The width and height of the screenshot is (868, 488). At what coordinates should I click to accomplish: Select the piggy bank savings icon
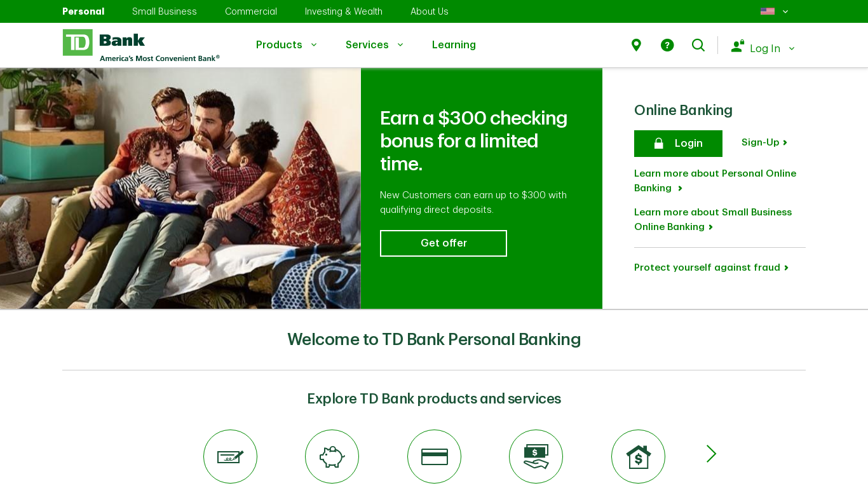(332, 456)
